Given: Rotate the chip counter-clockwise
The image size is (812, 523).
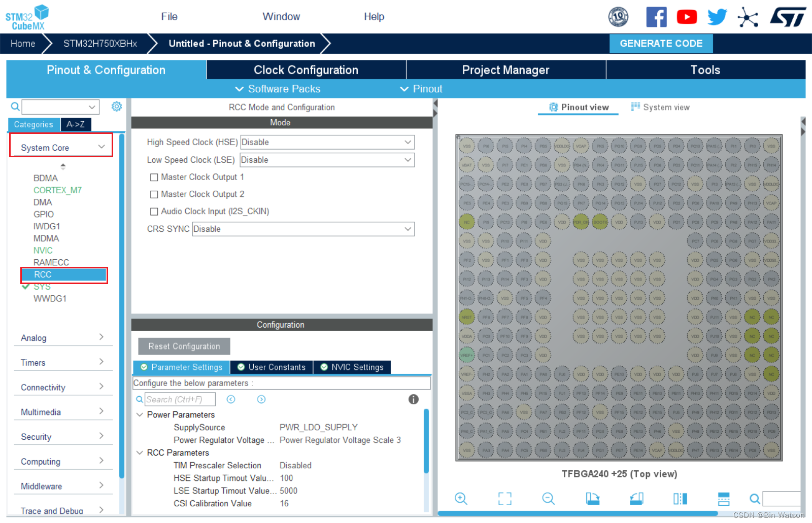Looking at the screenshot, I should (636, 499).
